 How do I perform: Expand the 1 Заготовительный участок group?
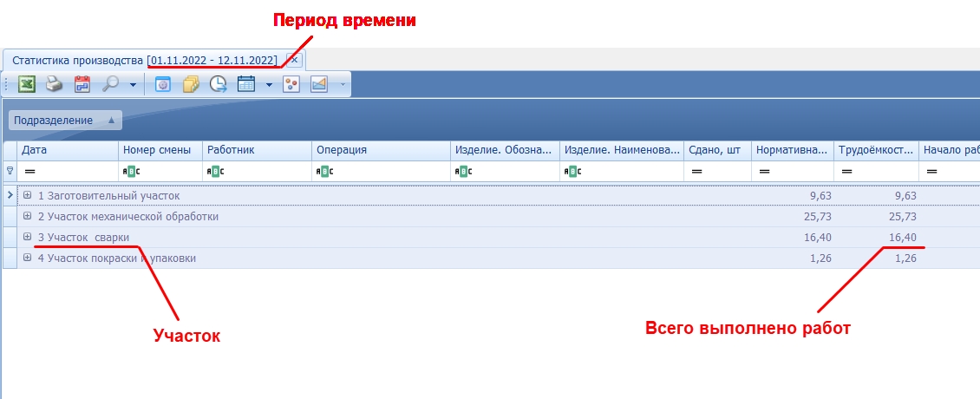(x=27, y=195)
